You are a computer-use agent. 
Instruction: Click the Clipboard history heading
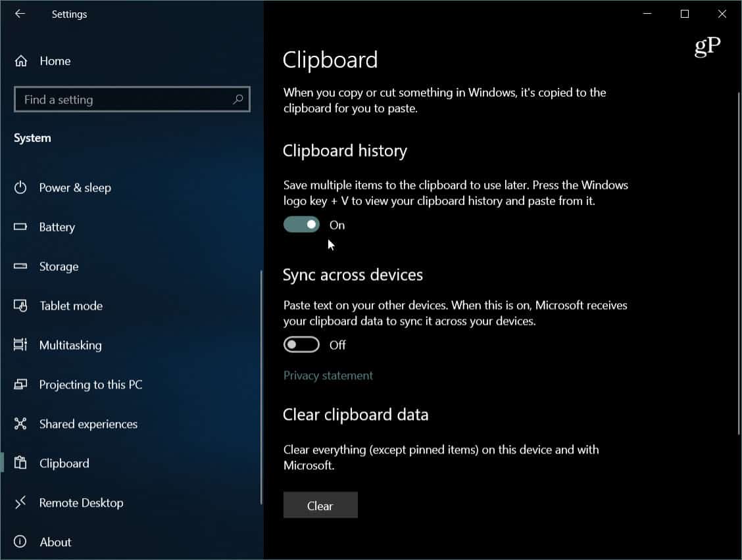(345, 151)
